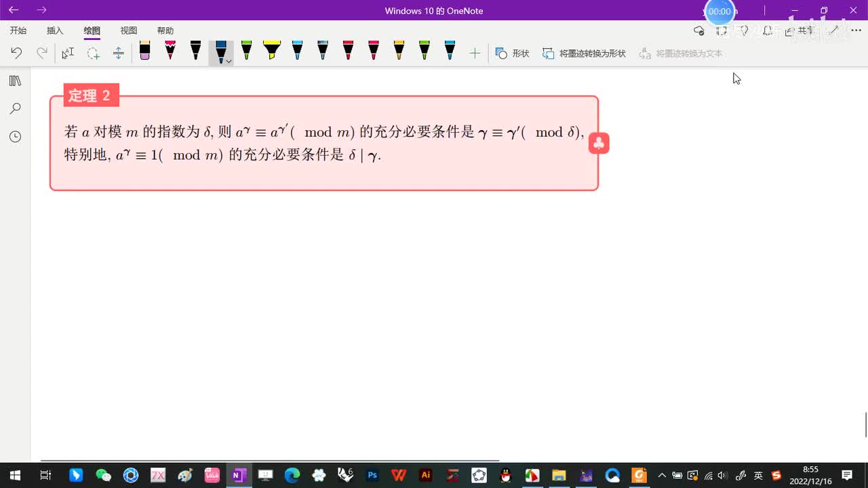Show notebooks navigation pane
This screenshot has width=868, height=488.
click(15, 81)
